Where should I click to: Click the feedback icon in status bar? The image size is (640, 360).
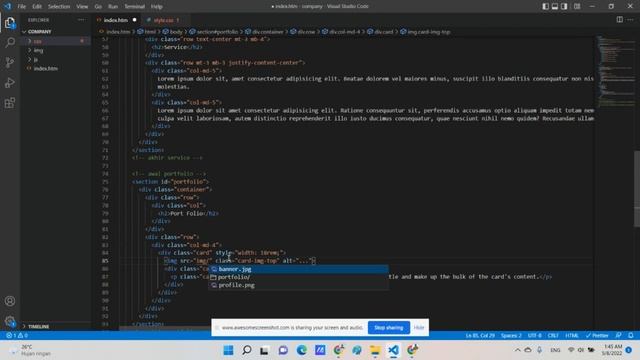618,336
